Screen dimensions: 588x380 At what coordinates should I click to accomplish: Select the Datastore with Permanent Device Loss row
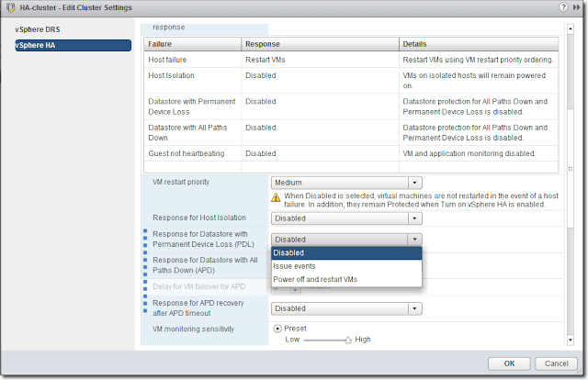click(351, 106)
